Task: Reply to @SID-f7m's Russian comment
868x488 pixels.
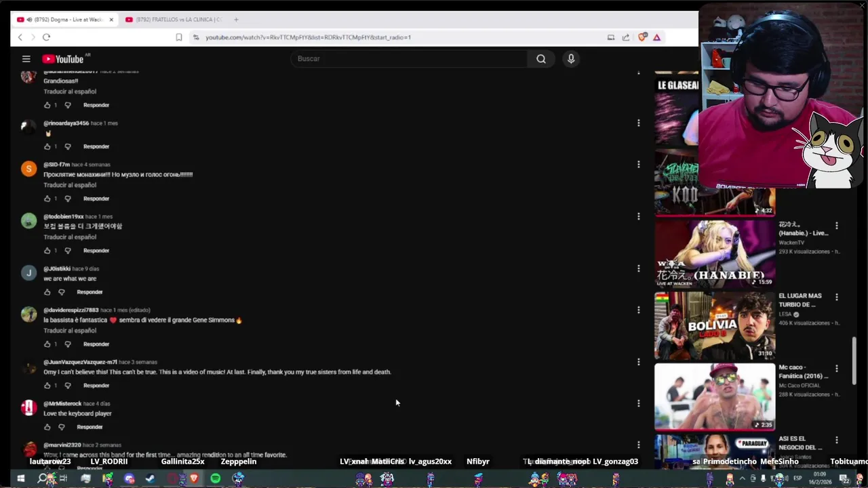Action: [x=96, y=199]
